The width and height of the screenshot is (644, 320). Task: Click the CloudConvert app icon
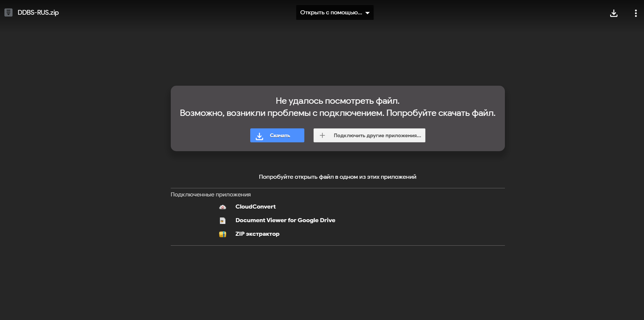click(223, 207)
